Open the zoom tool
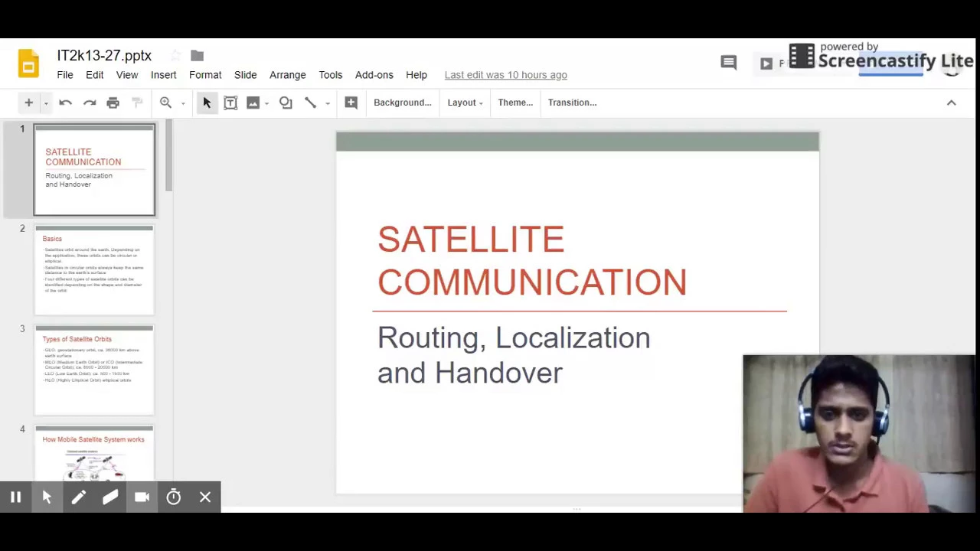This screenshot has width=980, height=551. coord(165,103)
